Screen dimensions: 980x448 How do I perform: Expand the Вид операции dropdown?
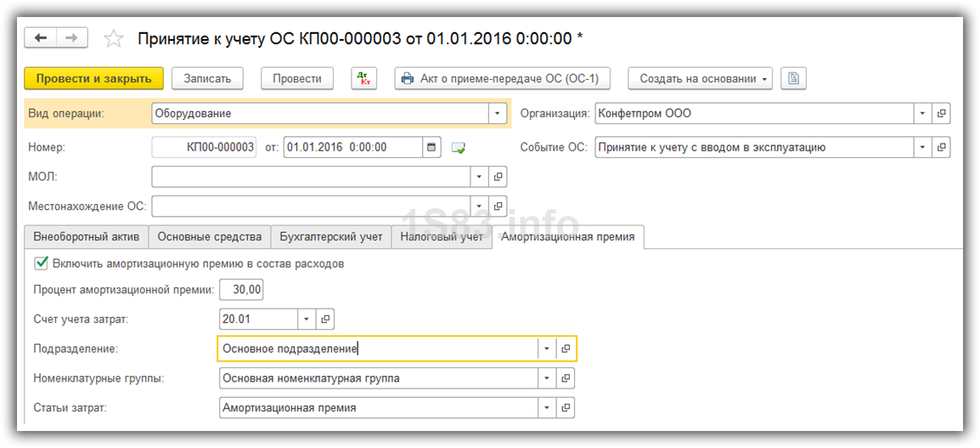(x=497, y=113)
